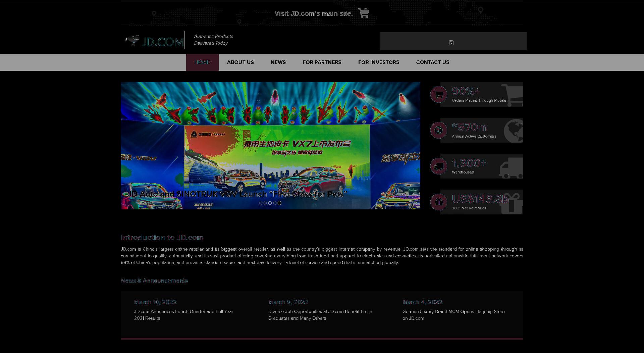Viewport: 644px width, 353px height.
Task: Click the round cart icon beside 90%+
Action: (x=439, y=94)
